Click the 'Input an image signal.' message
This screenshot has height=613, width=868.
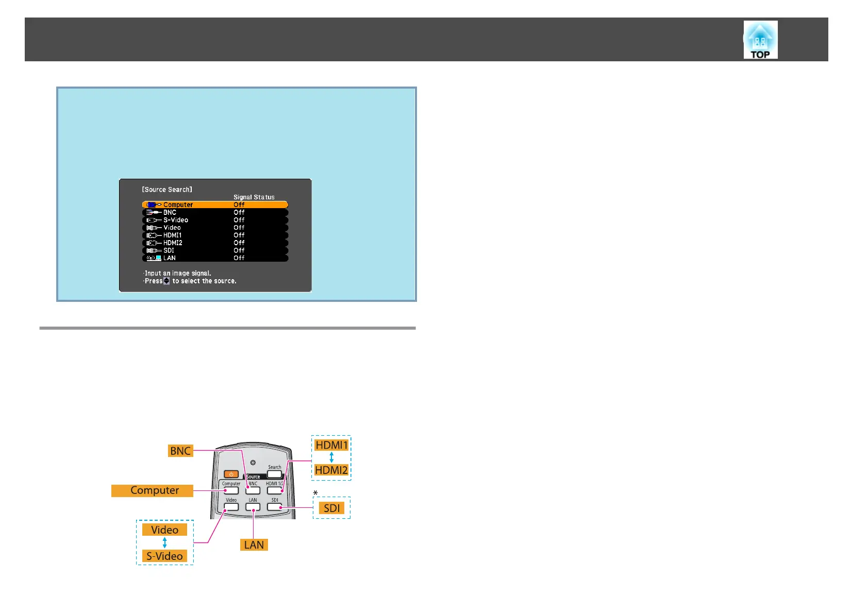coord(177,273)
